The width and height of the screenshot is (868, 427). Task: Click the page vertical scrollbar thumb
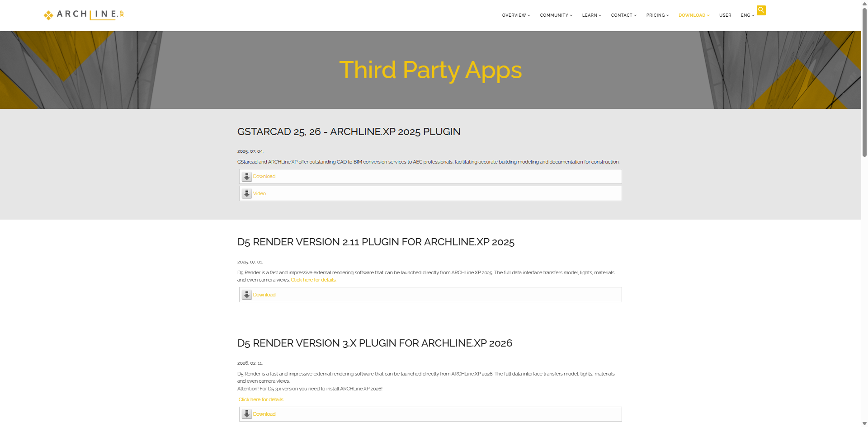[x=864, y=81]
